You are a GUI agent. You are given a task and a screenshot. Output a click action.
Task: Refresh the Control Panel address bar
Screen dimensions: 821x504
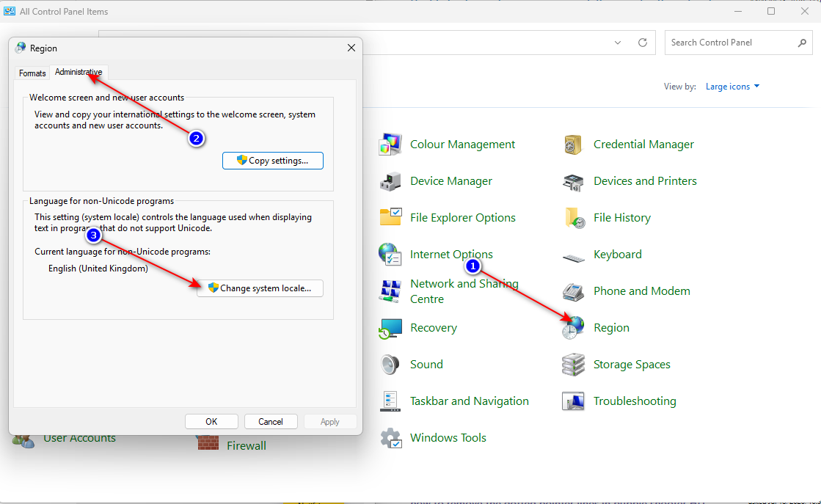pyautogui.click(x=643, y=43)
